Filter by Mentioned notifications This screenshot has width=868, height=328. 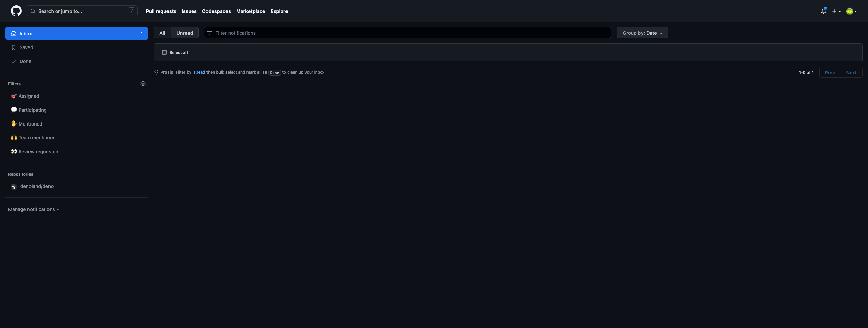click(x=31, y=123)
